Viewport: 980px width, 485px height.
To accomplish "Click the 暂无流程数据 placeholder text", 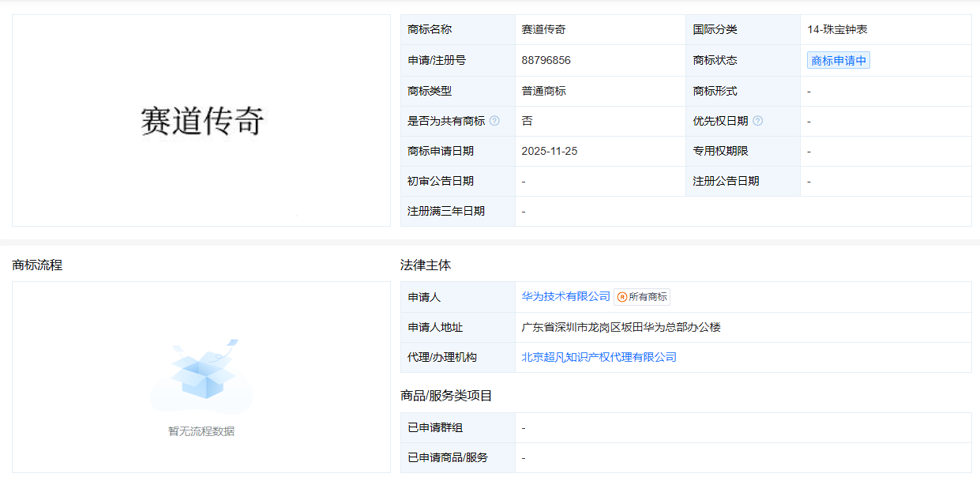I will 201,431.
